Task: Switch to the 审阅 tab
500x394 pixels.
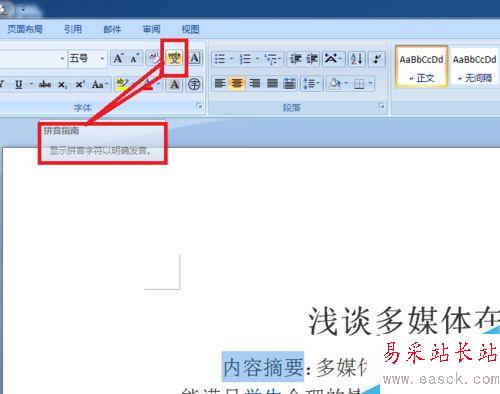Action: [x=151, y=29]
